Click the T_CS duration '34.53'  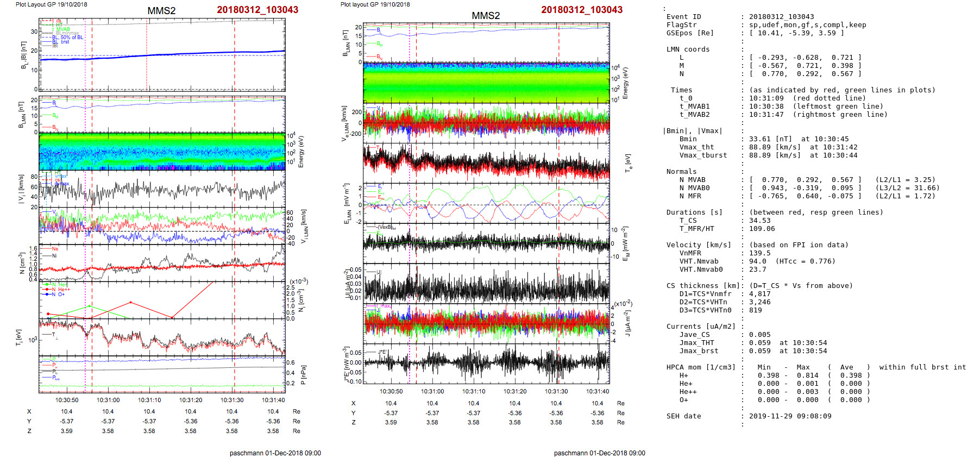point(760,221)
